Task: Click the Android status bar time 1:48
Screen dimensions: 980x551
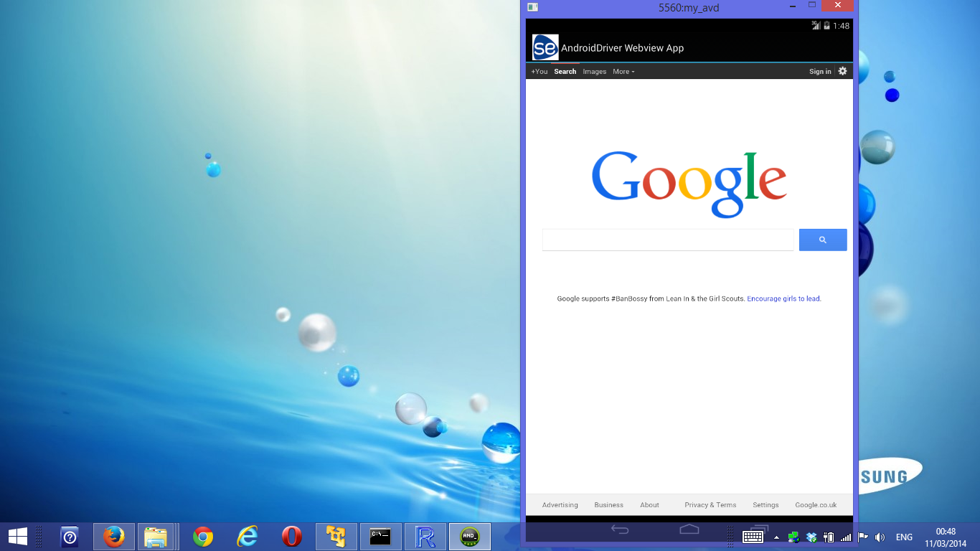Action: coord(841,26)
